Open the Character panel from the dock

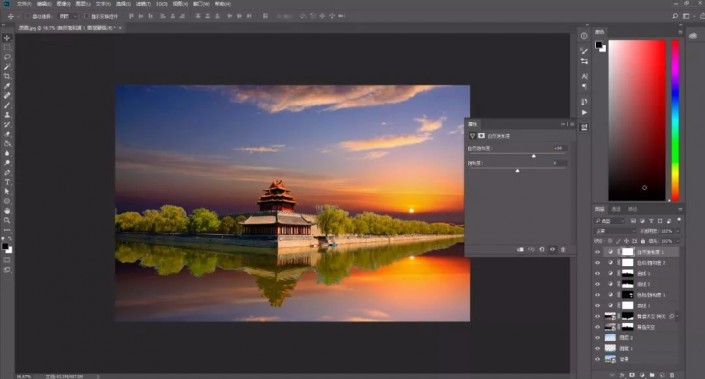[584, 76]
